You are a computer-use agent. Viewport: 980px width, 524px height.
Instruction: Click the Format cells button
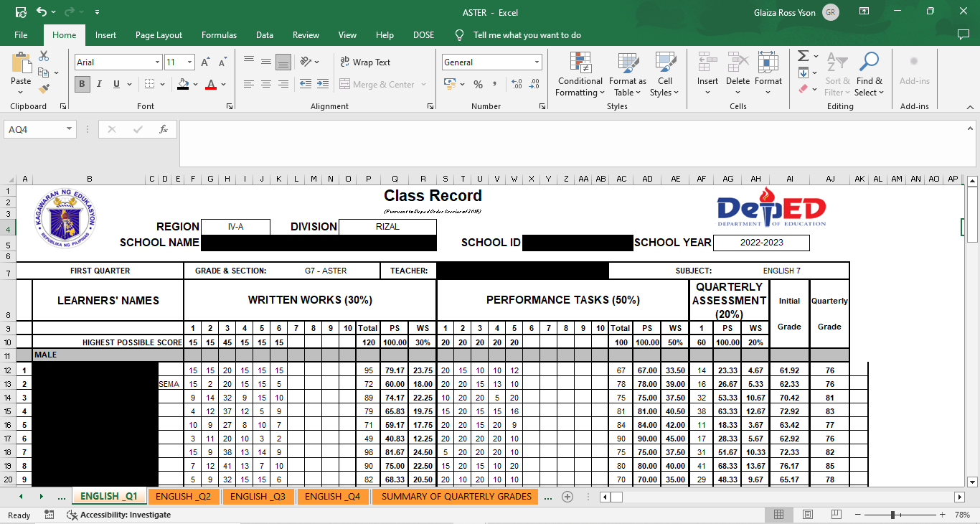click(768, 74)
